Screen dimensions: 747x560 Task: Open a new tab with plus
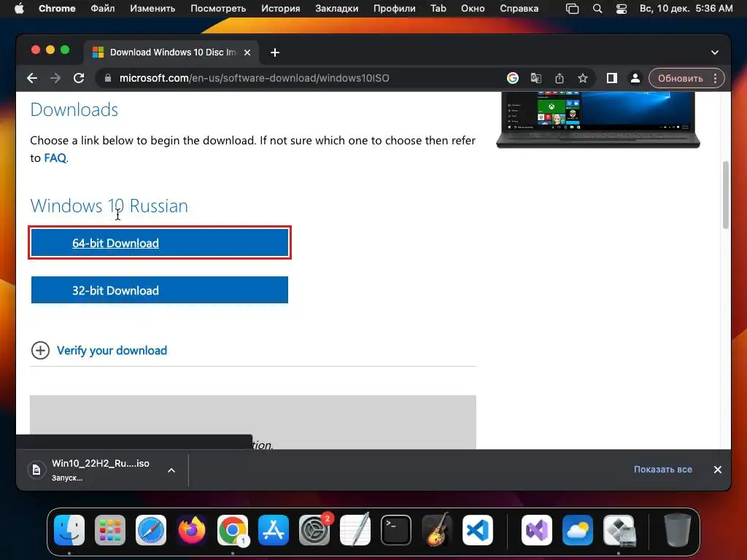tap(275, 52)
